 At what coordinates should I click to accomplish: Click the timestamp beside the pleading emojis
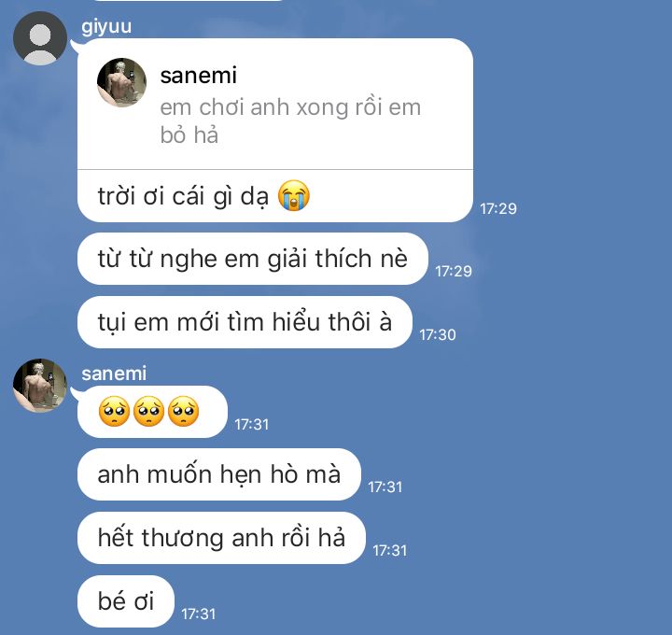(251, 424)
